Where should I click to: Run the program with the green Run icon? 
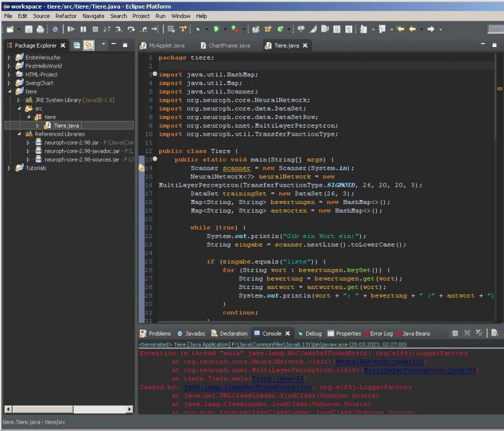(x=216, y=29)
